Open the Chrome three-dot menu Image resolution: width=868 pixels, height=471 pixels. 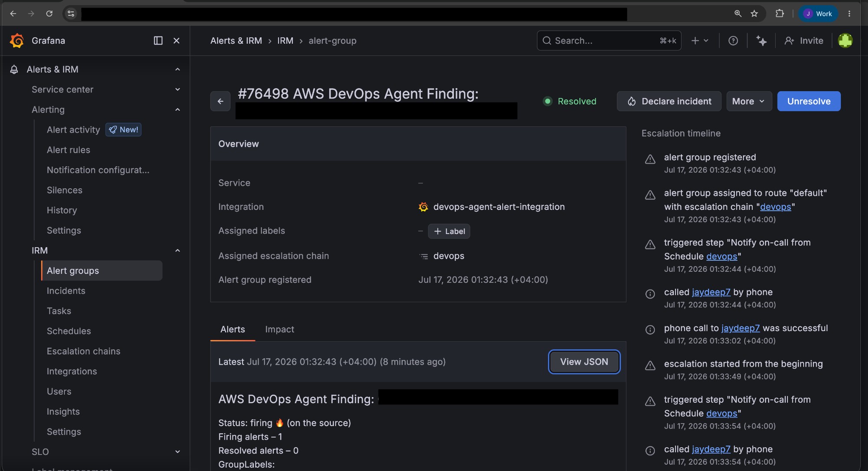[849, 14]
